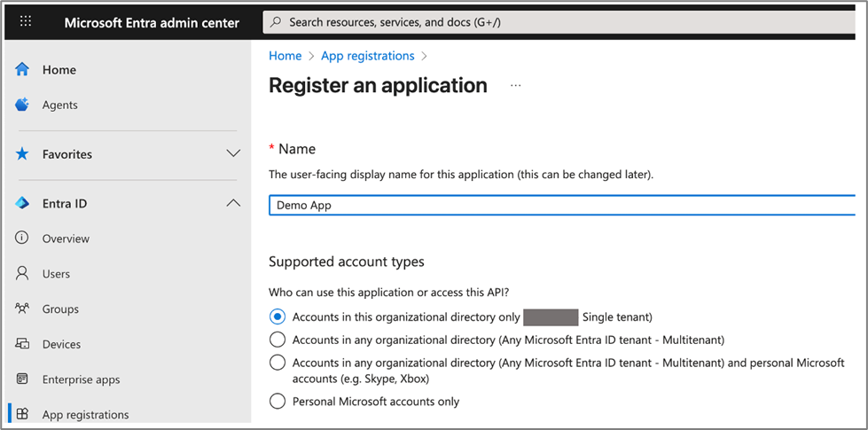Click the Overview info icon
868x430 pixels.
[23, 238]
